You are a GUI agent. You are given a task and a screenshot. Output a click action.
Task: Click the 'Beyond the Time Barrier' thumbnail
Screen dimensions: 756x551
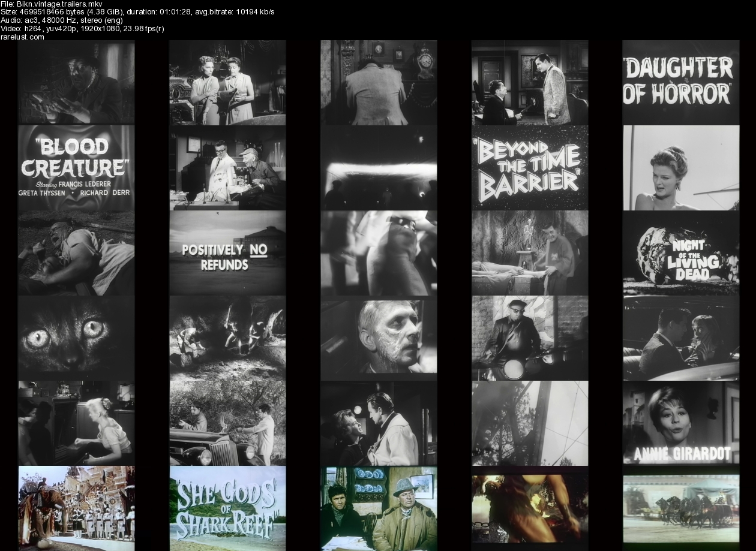pyautogui.click(x=530, y=167)
